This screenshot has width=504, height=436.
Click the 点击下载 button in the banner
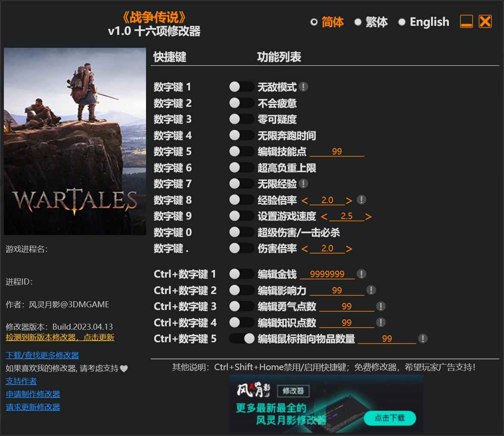[389, 418]
